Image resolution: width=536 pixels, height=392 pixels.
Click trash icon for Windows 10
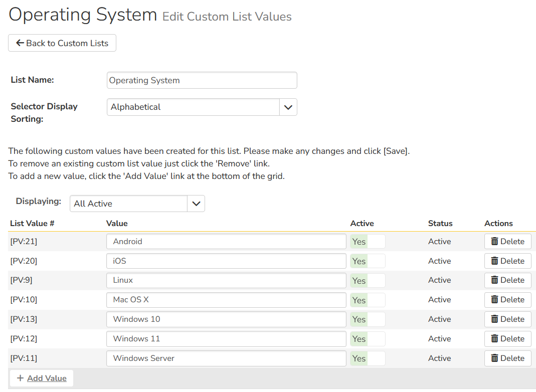pos(494,319)
